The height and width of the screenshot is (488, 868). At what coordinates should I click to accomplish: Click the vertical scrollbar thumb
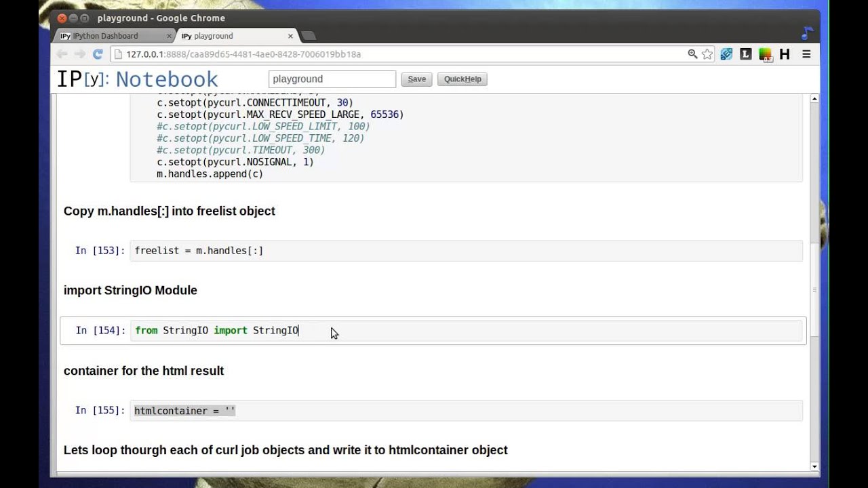pos(814,289)
